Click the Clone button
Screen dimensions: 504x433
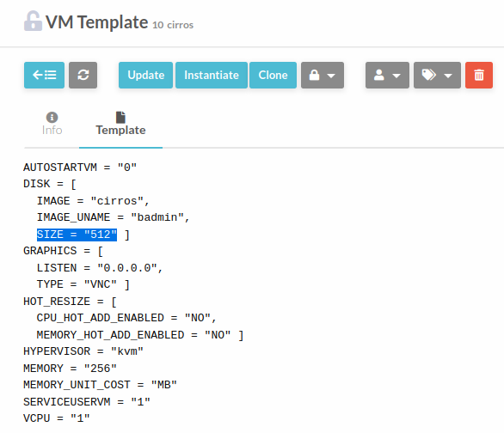273,75
